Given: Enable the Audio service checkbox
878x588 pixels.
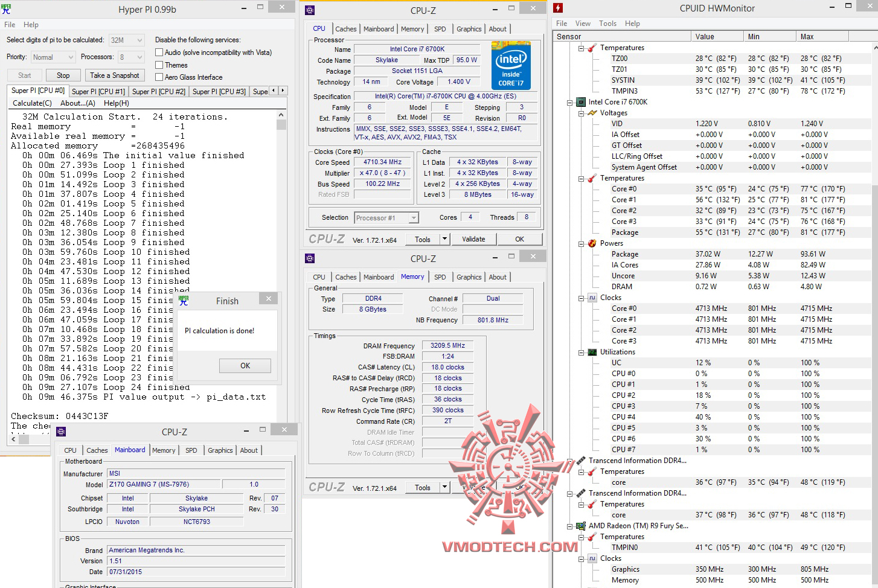Looking at the screenshot, I should tap(159, 53).
